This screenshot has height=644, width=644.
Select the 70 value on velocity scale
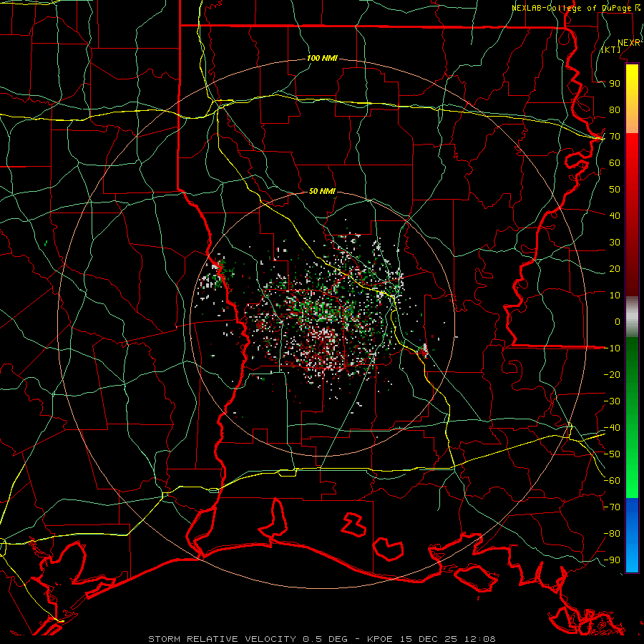615,137
